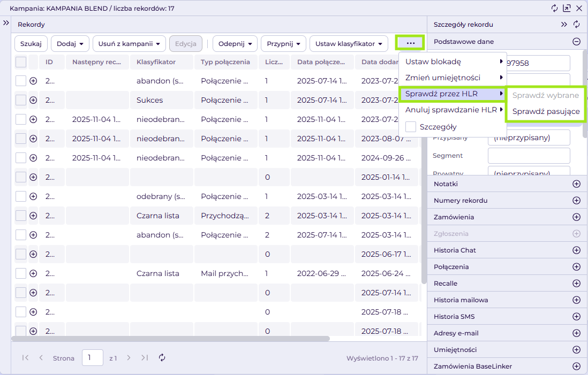Open Anuluj sprawdzanie HLR submenu

point(453,110)
